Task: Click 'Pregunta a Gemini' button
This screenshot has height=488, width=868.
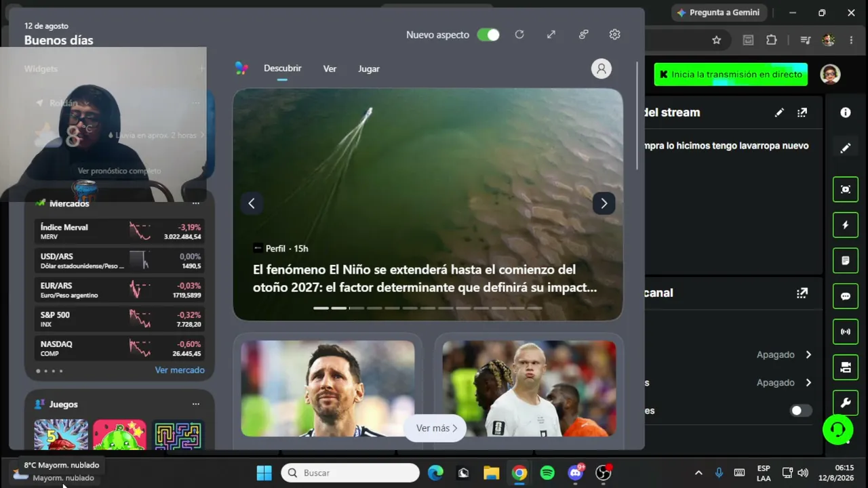Action: 719,12
